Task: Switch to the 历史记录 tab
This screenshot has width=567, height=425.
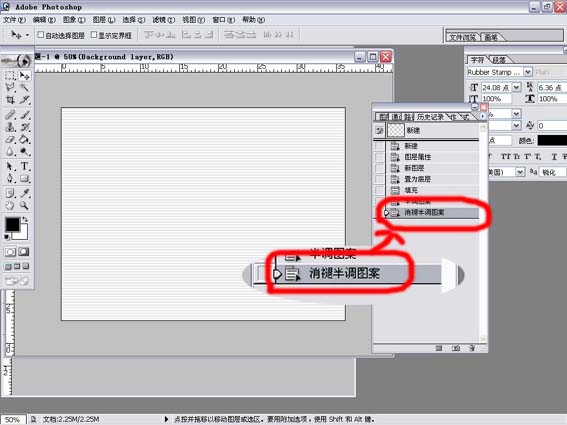Action: coord(430,116)
